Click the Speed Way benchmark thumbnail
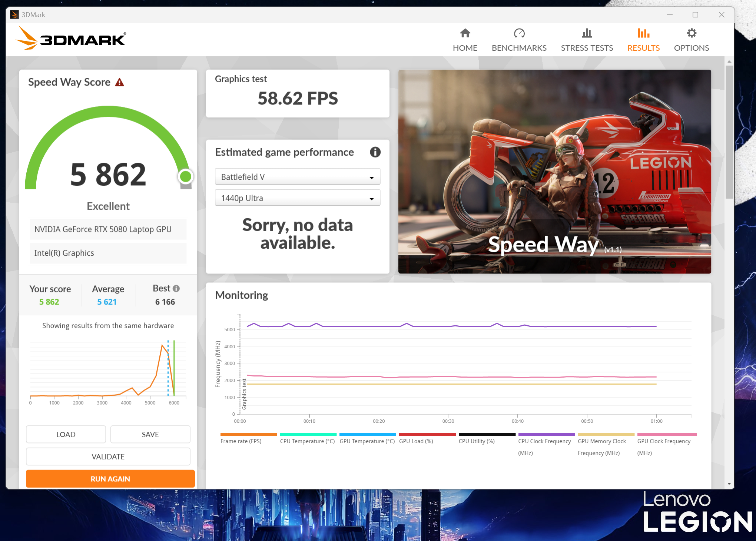756x541 pixels. (554, 172)
